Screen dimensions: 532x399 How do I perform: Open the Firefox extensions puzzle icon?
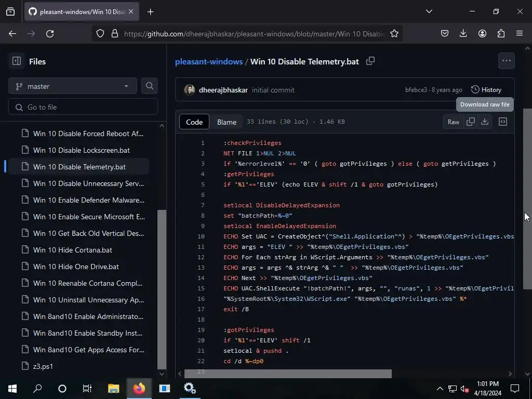pos(501,34)
